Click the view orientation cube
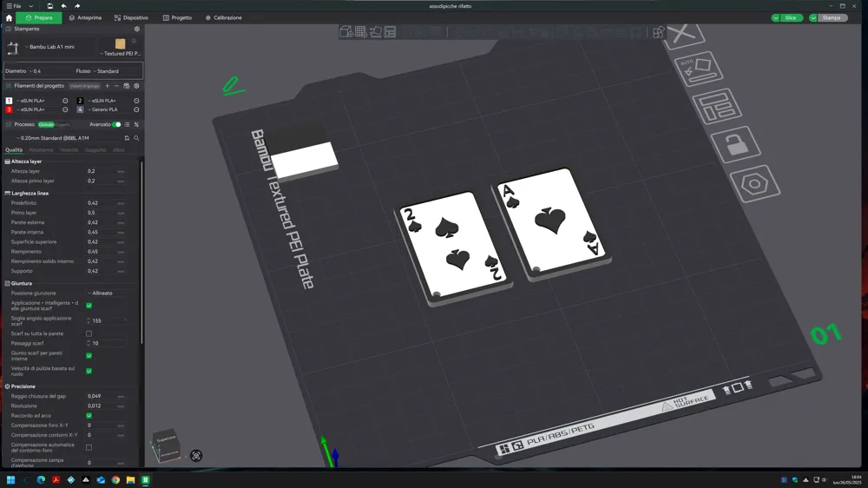The image size is (868, 488). (x=166, y=446)
